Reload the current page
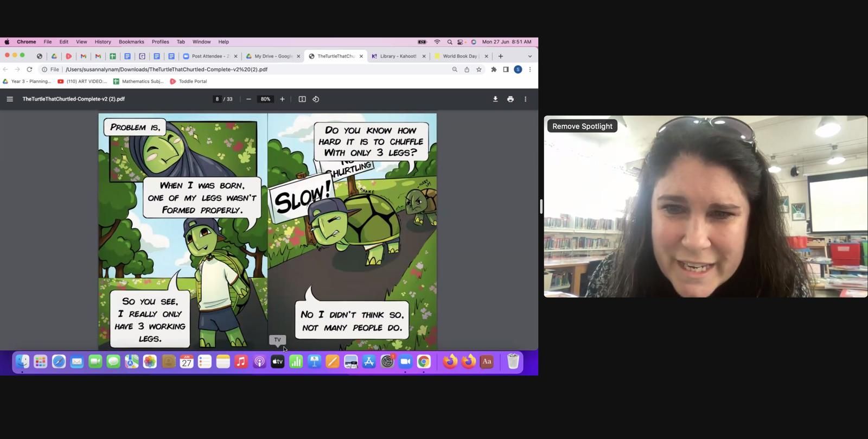 click(x=29, y=69)
